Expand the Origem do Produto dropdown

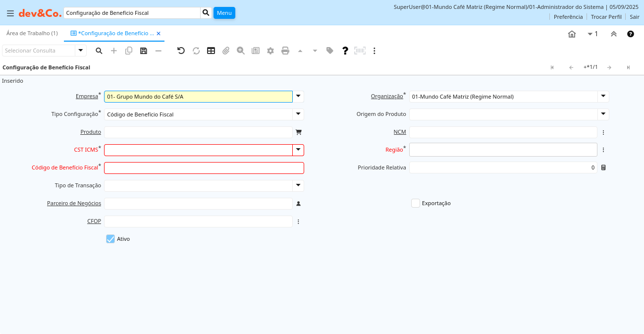603,114
